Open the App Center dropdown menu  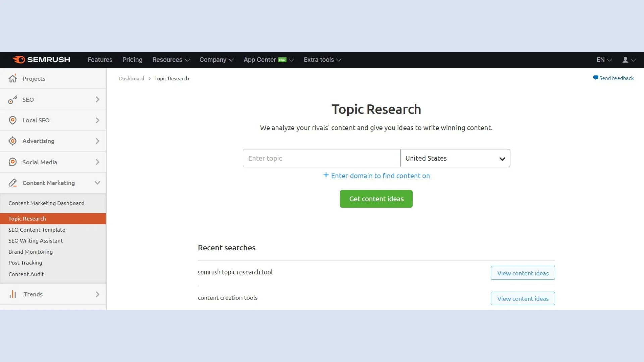click(269, 60)
